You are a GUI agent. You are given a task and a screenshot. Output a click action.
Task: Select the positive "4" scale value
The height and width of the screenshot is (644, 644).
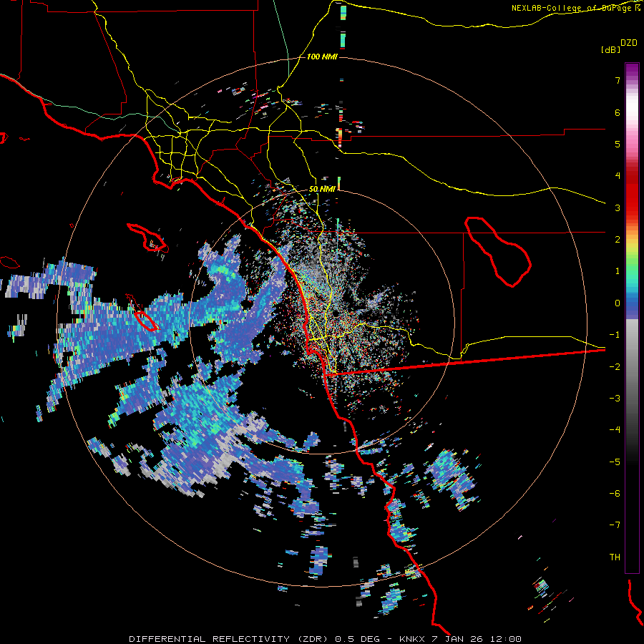[x=618, y=176]
